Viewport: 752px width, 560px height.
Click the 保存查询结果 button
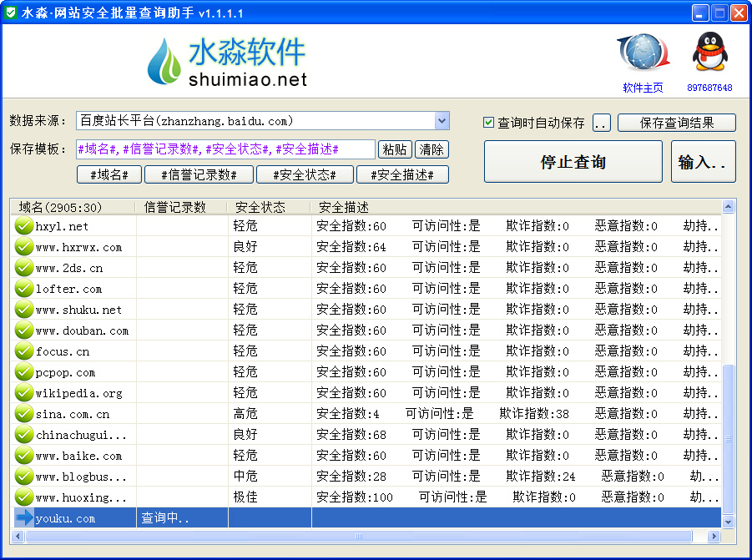point(676,122)
